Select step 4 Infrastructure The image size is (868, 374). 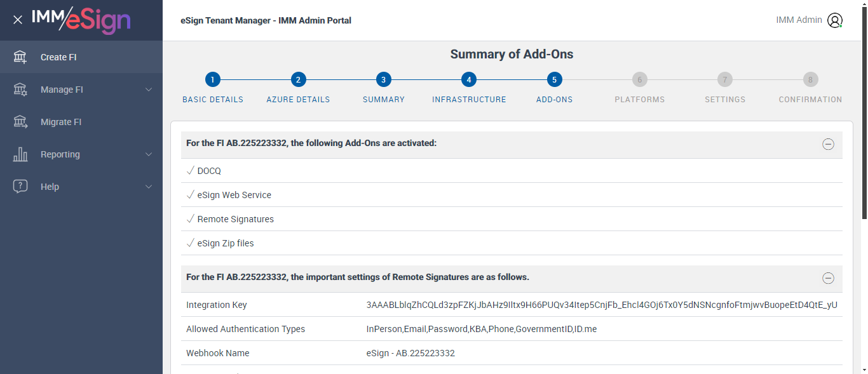(x=469, y=80)
